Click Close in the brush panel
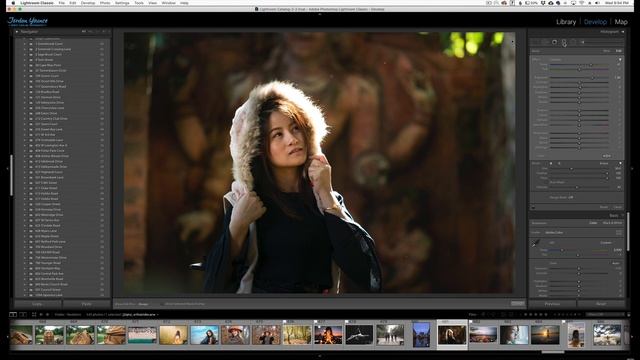The image size is (640, 360). click(x=618, y=207)
